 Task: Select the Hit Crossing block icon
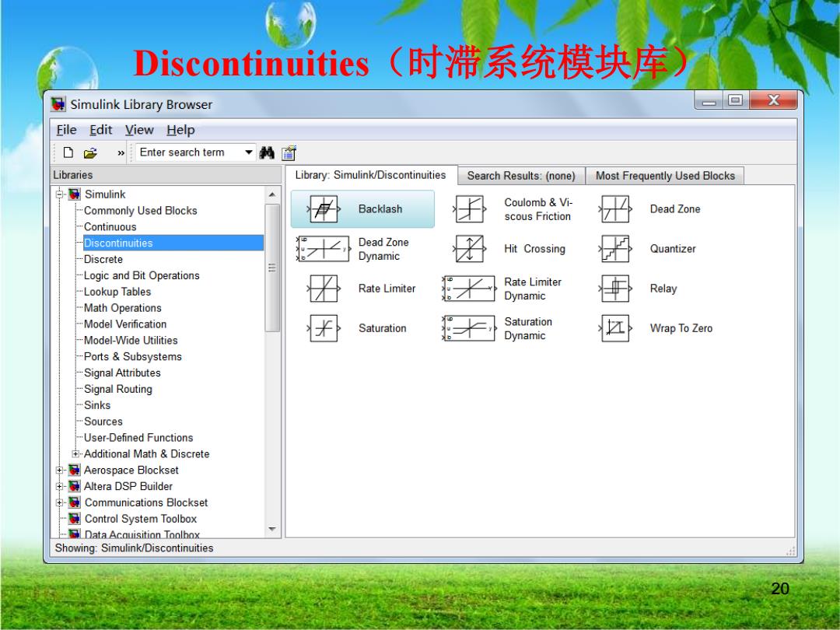coord(470,249)
